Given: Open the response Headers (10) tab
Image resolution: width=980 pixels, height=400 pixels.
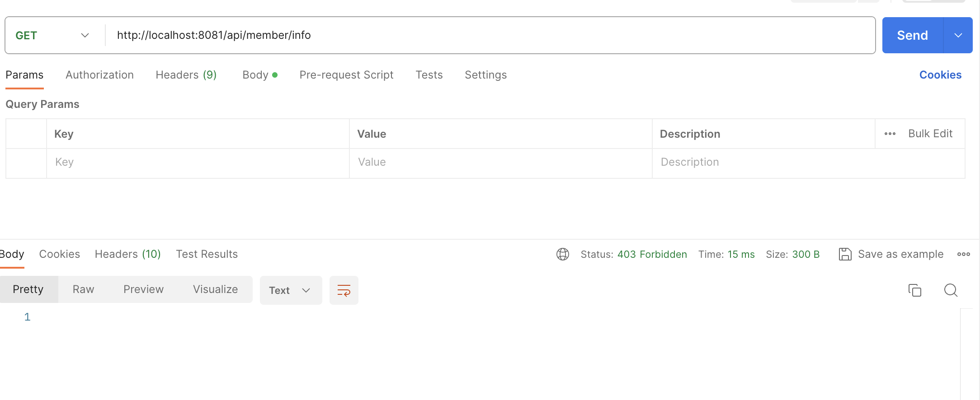Looking at the screenshot, I should tap(128, 254).
